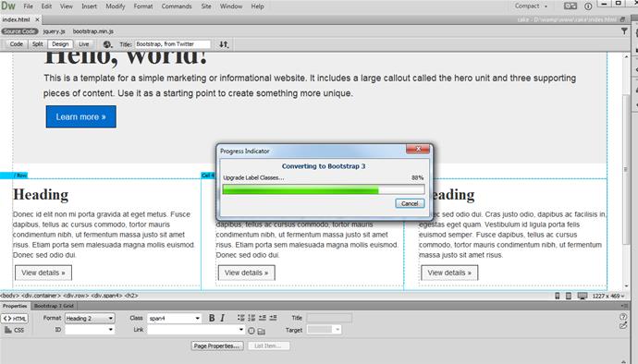Click the Bold formatting icon in Properties

(212, 318)
